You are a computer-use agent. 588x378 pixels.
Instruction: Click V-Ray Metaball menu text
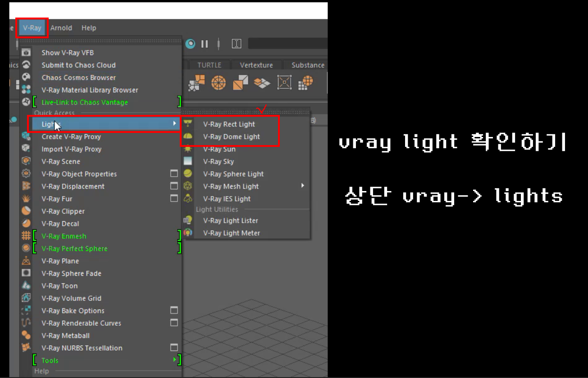click(x=66, y=335)
